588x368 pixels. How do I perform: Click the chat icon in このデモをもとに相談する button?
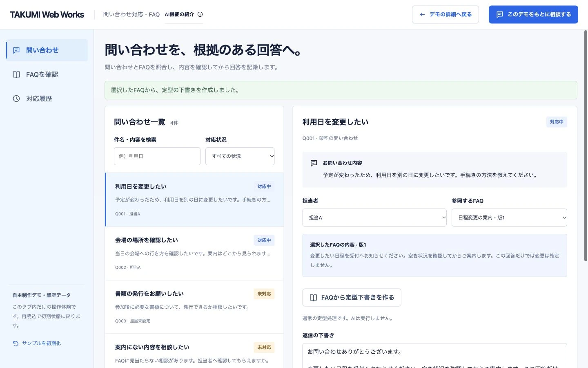coord(499,15)
